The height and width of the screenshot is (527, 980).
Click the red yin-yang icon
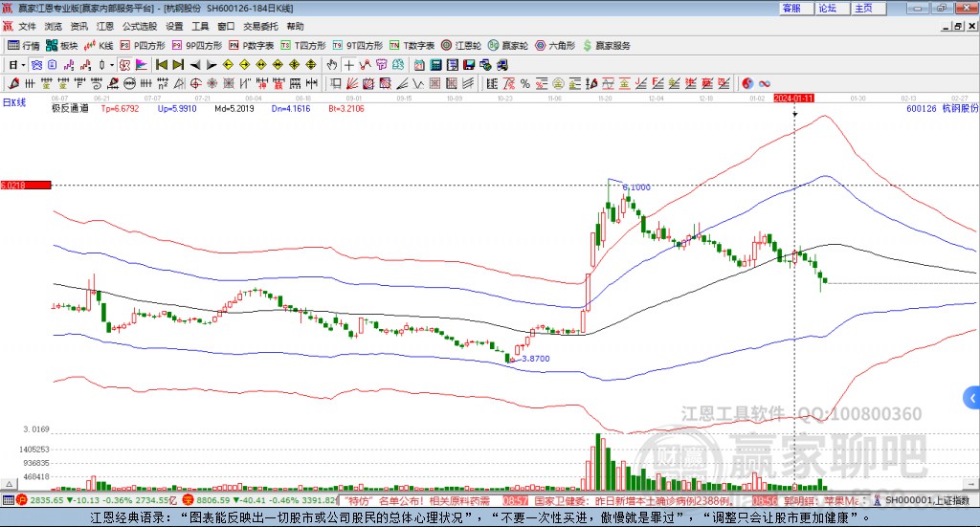pos(747,83)
